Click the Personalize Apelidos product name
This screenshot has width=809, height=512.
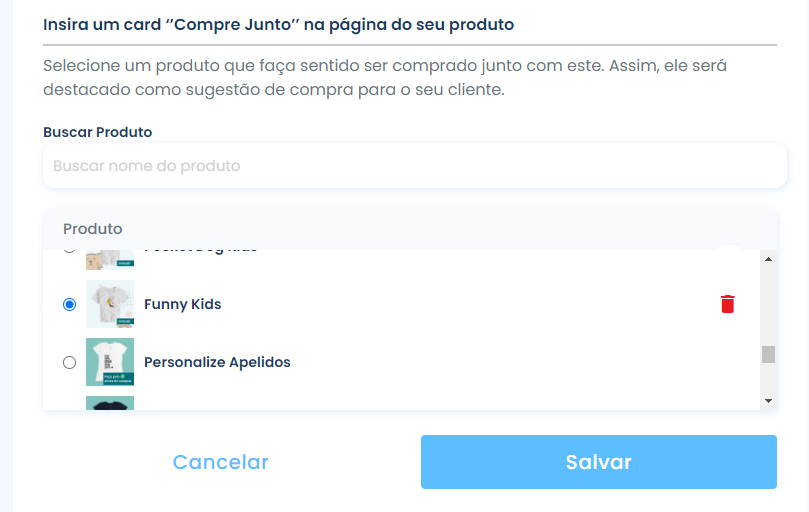tap(217, 362)
